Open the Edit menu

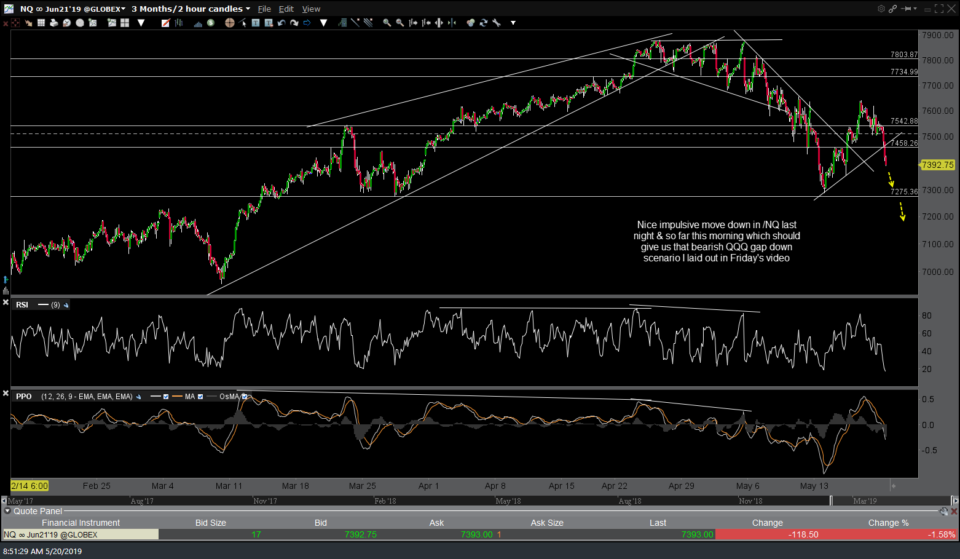tap(286, 9)
